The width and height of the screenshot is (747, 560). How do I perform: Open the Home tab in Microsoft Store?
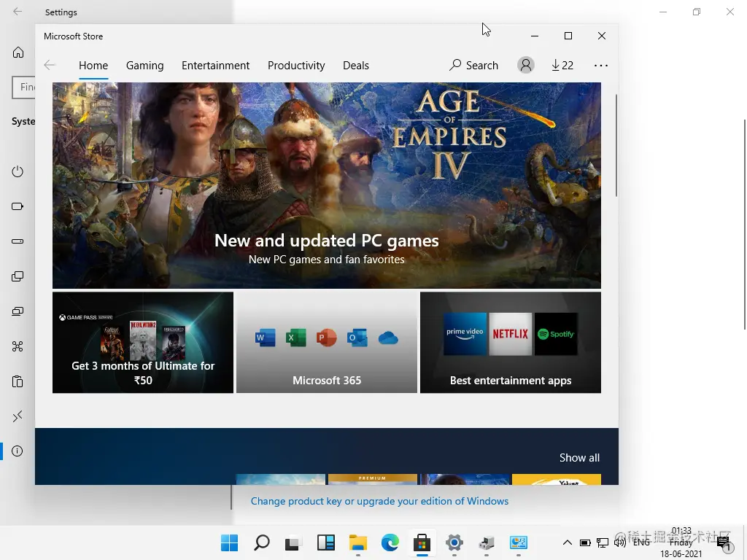click(93, 65)
